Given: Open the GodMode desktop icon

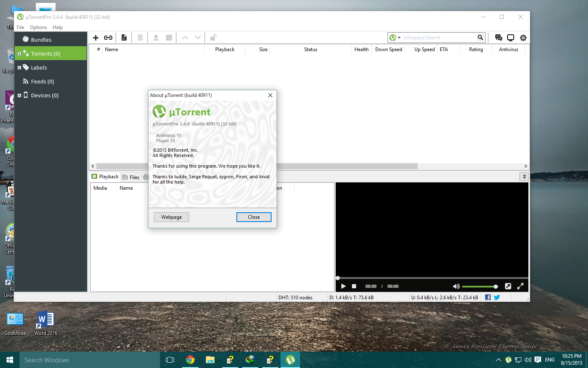Looking at the screenshot, I should click(x=15, y=324).
